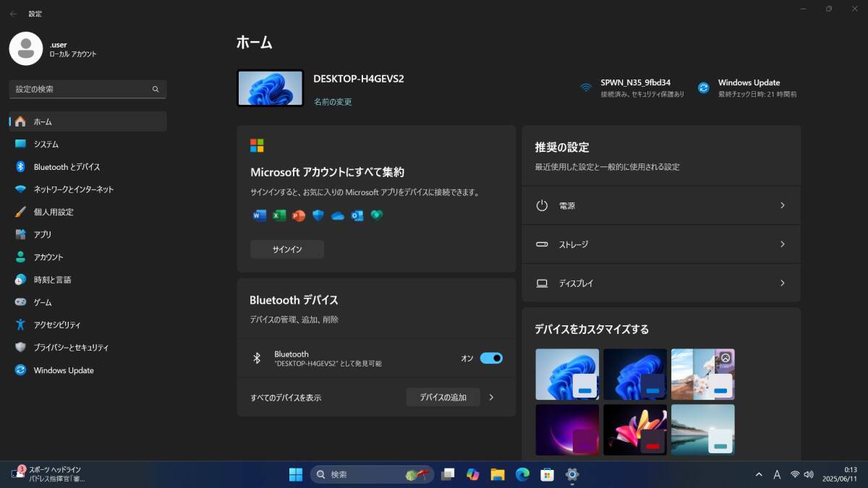Open プライバシーとセキュリティ shield icon

tap(20, 347)
